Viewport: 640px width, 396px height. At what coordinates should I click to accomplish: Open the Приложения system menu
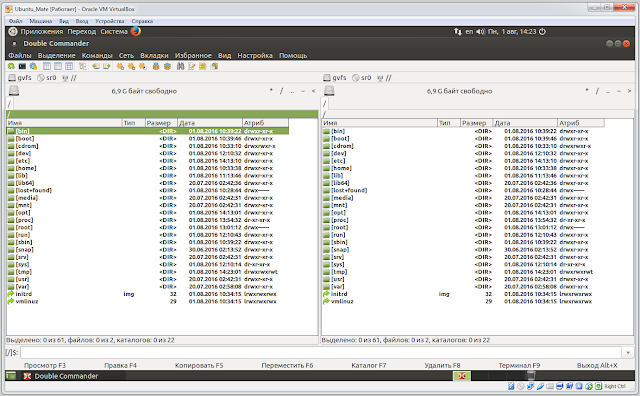tap(42, 31)
